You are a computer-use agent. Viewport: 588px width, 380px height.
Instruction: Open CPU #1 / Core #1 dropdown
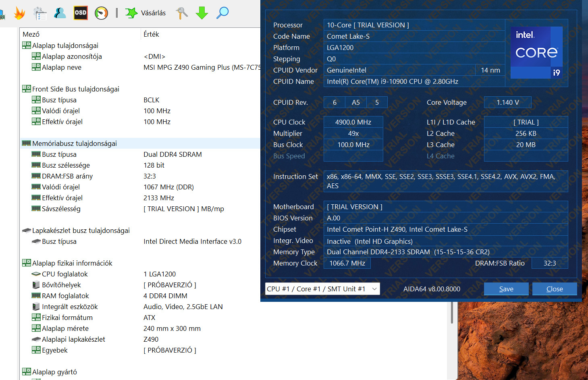coord(322,289)
